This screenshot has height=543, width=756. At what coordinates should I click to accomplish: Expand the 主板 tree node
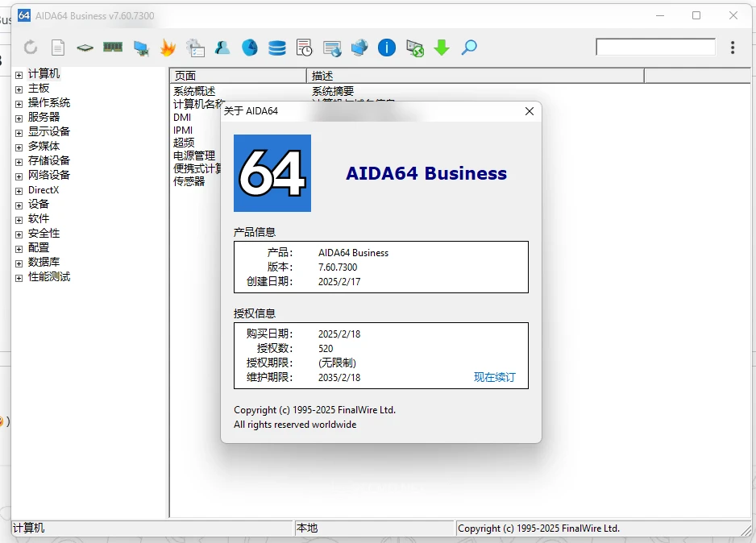pos(19,89)
